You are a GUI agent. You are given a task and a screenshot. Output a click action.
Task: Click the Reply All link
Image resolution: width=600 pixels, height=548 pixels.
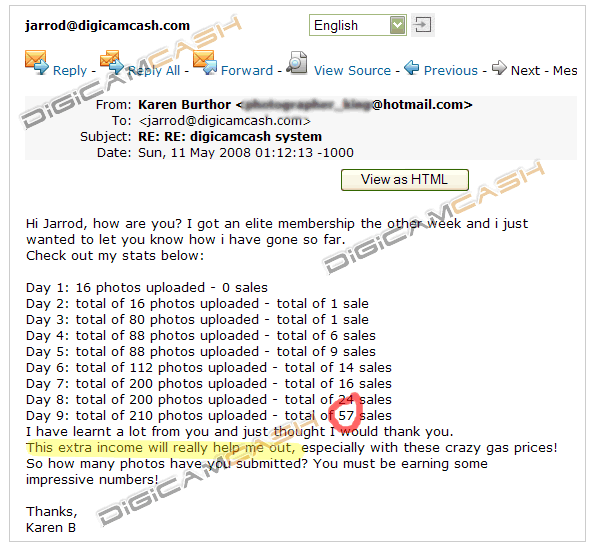tap(153, 70)
